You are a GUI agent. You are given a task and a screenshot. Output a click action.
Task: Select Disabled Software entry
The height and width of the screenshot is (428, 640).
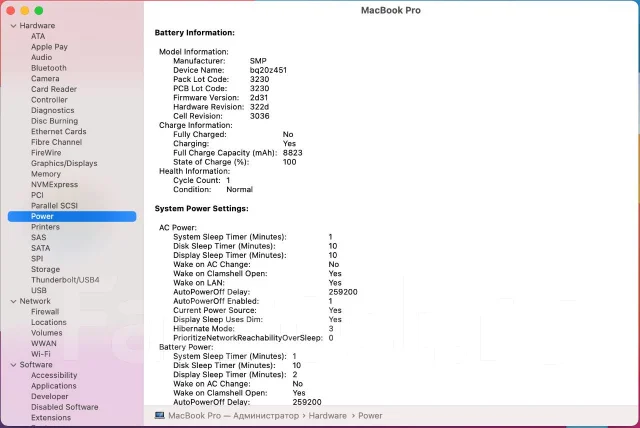tap(64, 408)
